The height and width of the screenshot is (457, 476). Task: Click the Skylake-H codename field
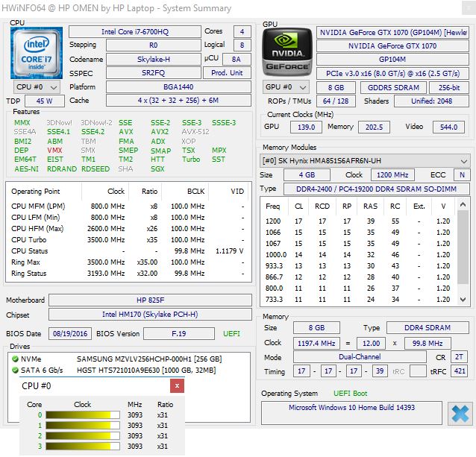click(x=153, y=59)
